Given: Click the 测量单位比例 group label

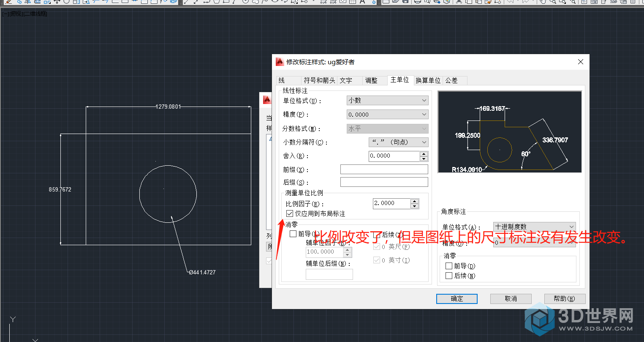Looking at the screenshot, I should (x=304, y=193).
